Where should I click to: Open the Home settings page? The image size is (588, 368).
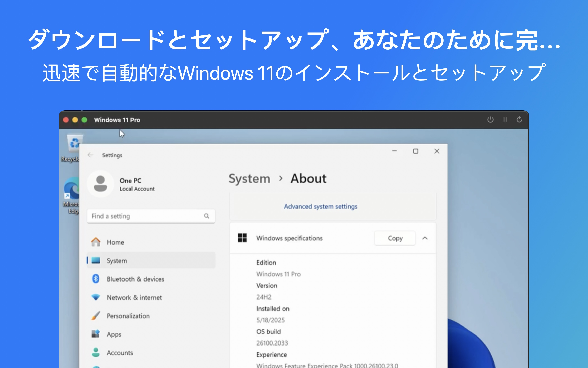pos(151,242)
